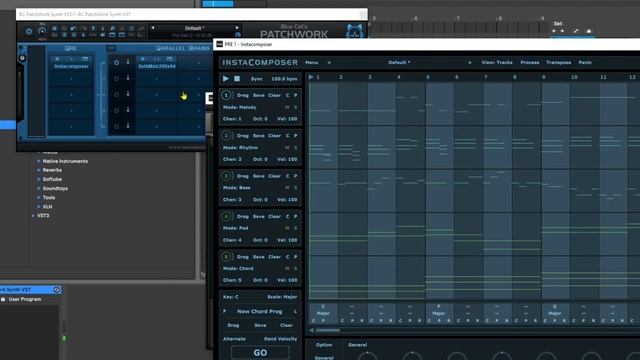Click Drag on track 1
The width and height of the screenshot is (640, 360).
click(x=242, y=95)
